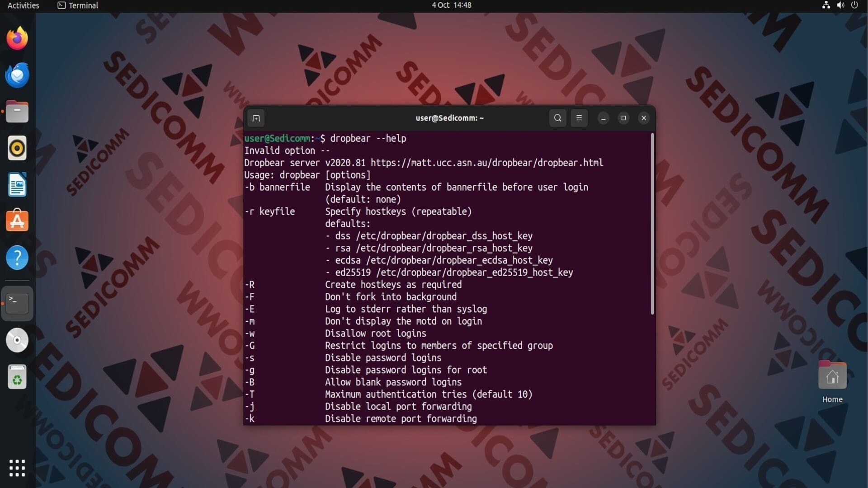The width and height of the screenshot is (868, 488).
Task: Launch LibreOffice Writer from the dock
Action: (17, 185)
